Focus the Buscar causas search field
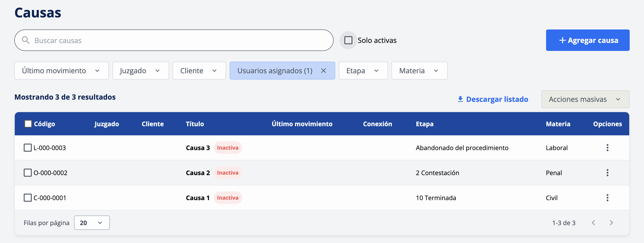 pos(174,40)
